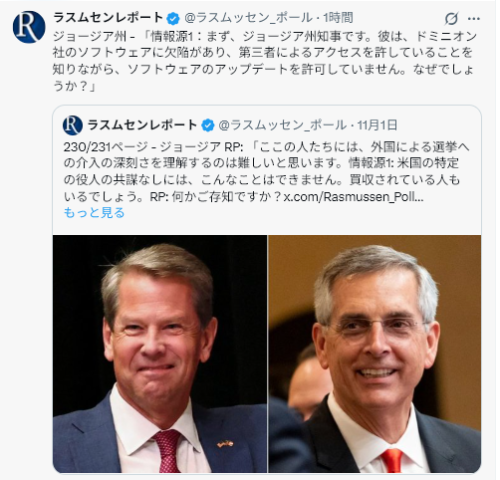Open the left photo of the man in the red tie

160,354
